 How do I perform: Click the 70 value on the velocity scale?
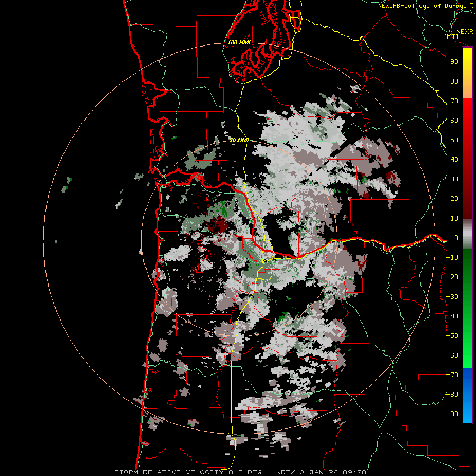tap(454, 101)
